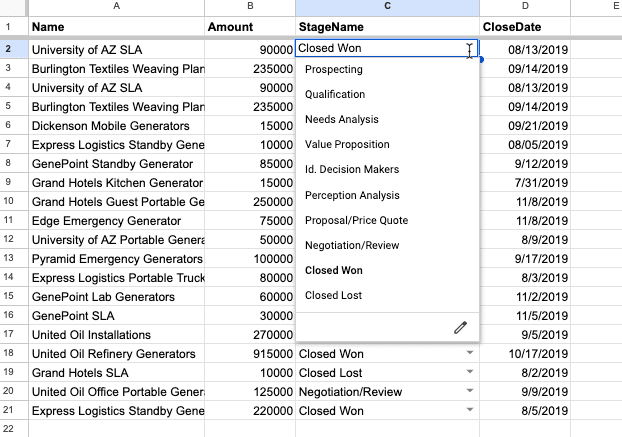Select the highlighted column C header

(x=387, y=6)
